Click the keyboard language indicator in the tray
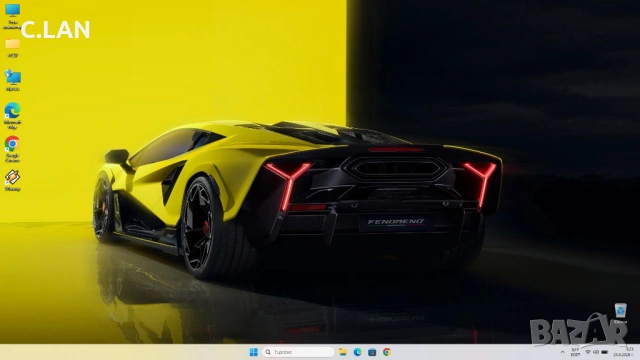640x360 pixels. (x=576, y=352)
